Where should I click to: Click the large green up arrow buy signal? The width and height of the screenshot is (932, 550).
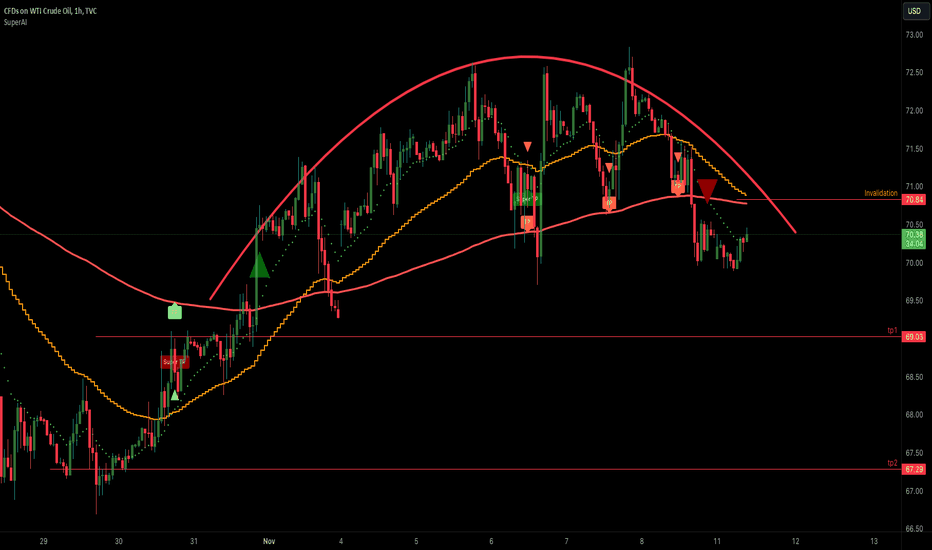click(x=259, y=265)
